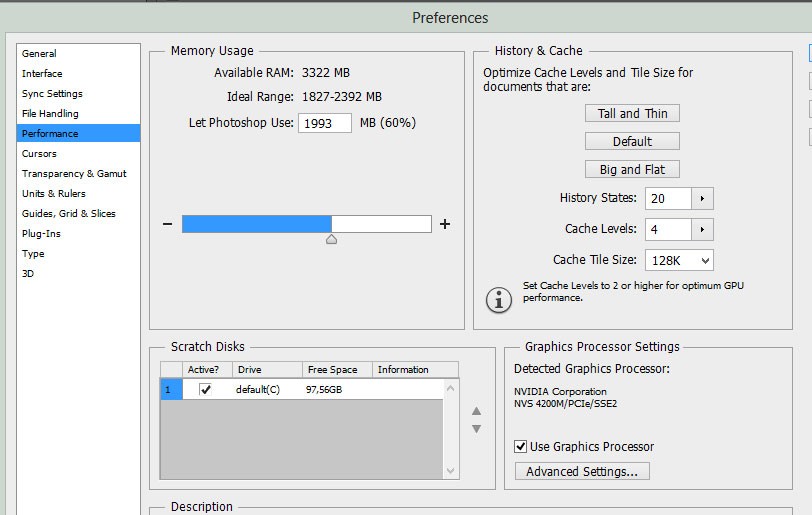
Task: Move scratch disk up with up arrow
Action: [x=477, y=411]
